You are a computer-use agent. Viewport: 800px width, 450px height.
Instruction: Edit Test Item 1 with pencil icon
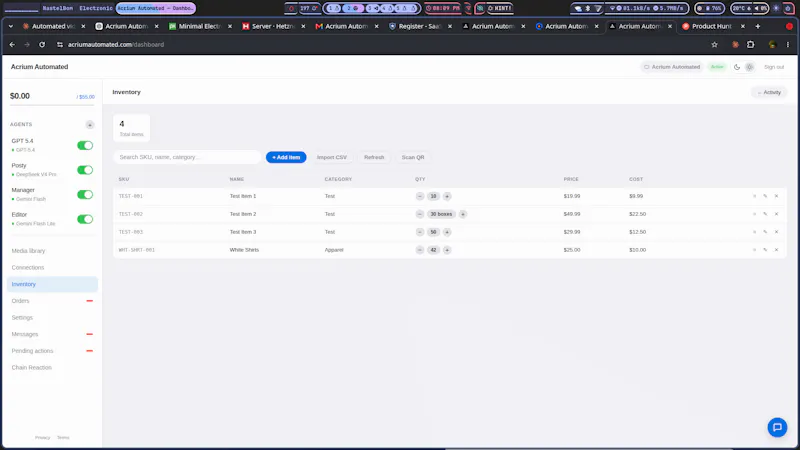(x=765, y=196)
